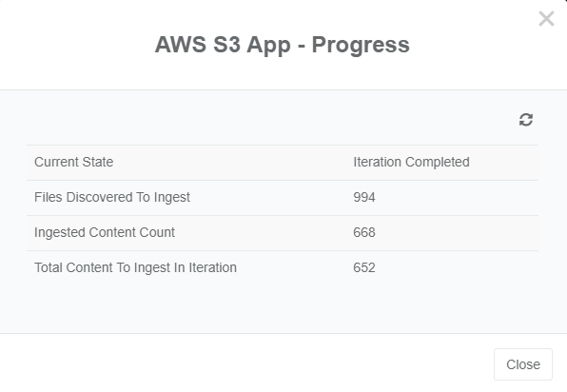Click AWS S3 App in the heading
Screen dimensions: 567x392
223,46
